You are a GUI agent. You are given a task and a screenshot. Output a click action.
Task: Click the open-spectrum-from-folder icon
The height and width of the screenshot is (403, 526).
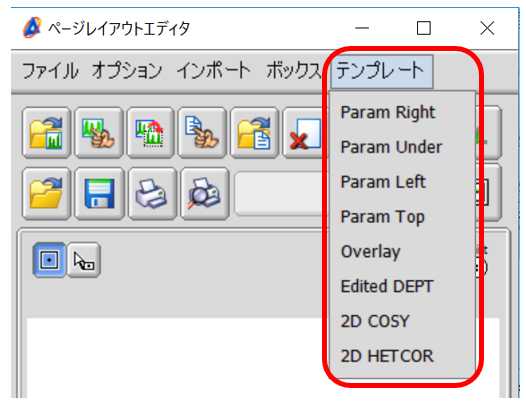pos(46,133)
